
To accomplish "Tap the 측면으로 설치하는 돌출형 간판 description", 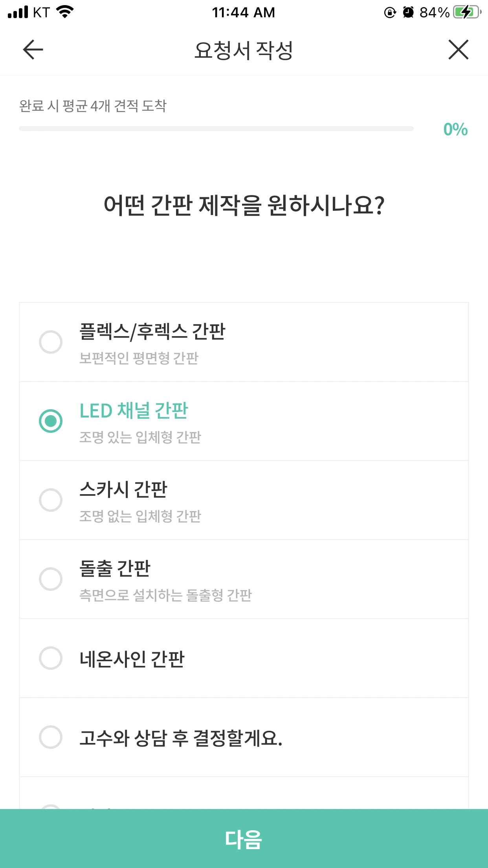I will tap(165, 595).
